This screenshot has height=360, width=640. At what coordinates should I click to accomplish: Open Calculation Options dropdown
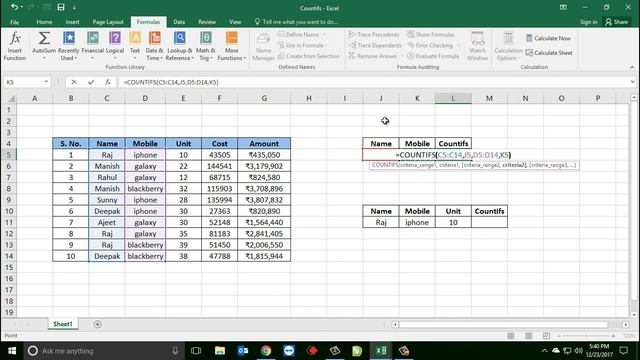pyautogui.click(x=508, y=46)
